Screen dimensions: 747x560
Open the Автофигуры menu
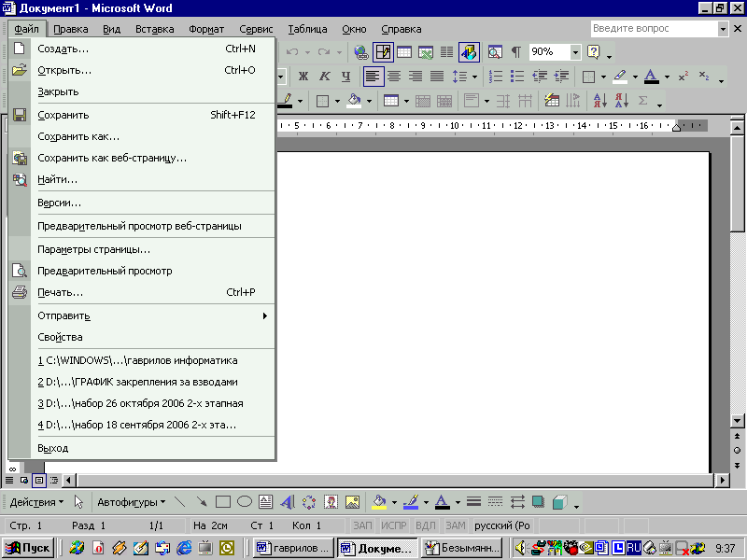132,502
